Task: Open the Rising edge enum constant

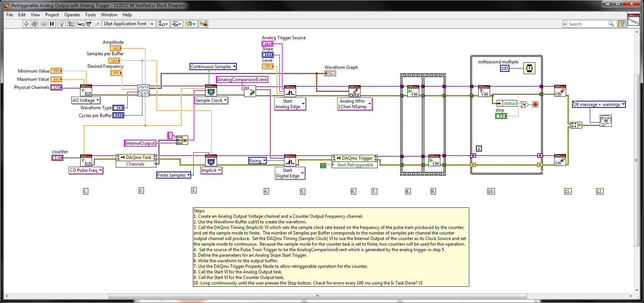Action: pyautogui.click(x=257, y=161)
